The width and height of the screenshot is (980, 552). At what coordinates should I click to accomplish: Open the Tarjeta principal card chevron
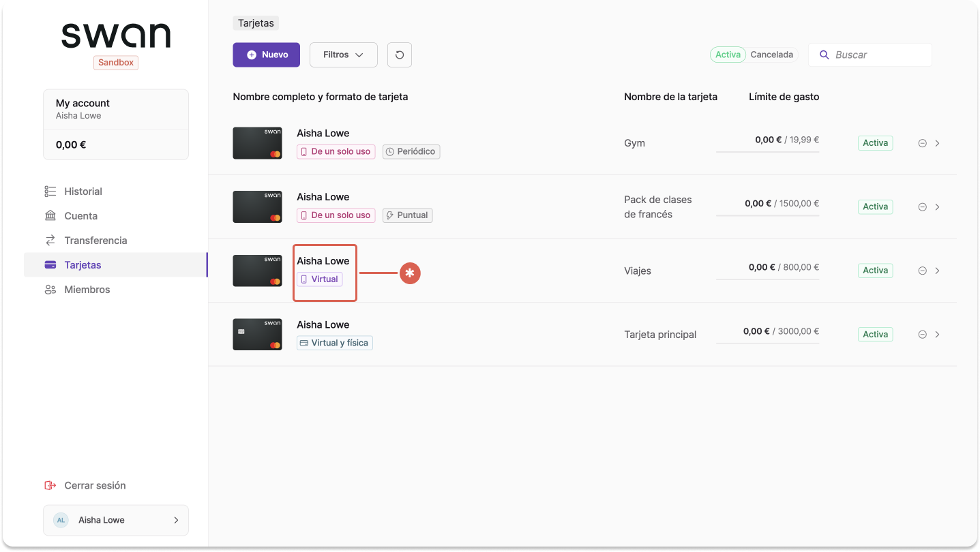(x=938, y=335)
